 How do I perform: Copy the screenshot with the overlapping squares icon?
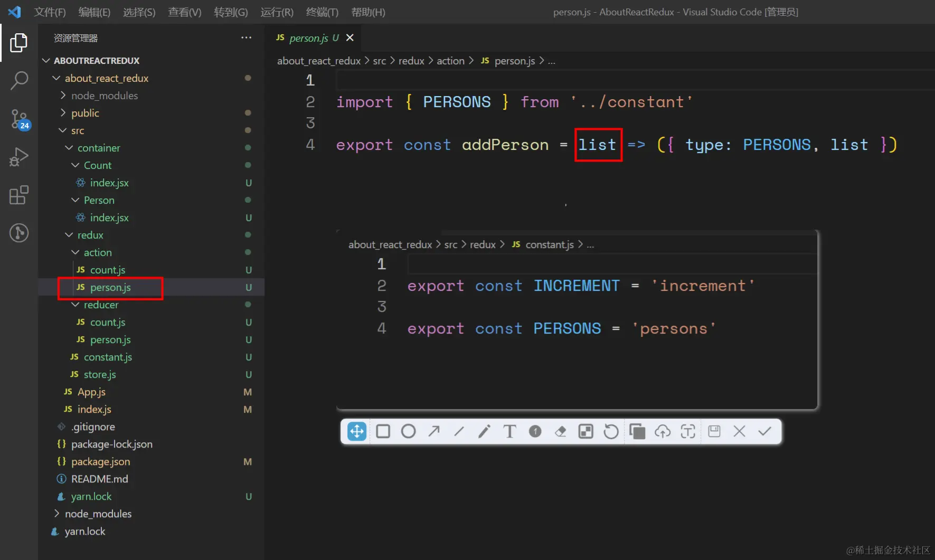tap(637, 431)
